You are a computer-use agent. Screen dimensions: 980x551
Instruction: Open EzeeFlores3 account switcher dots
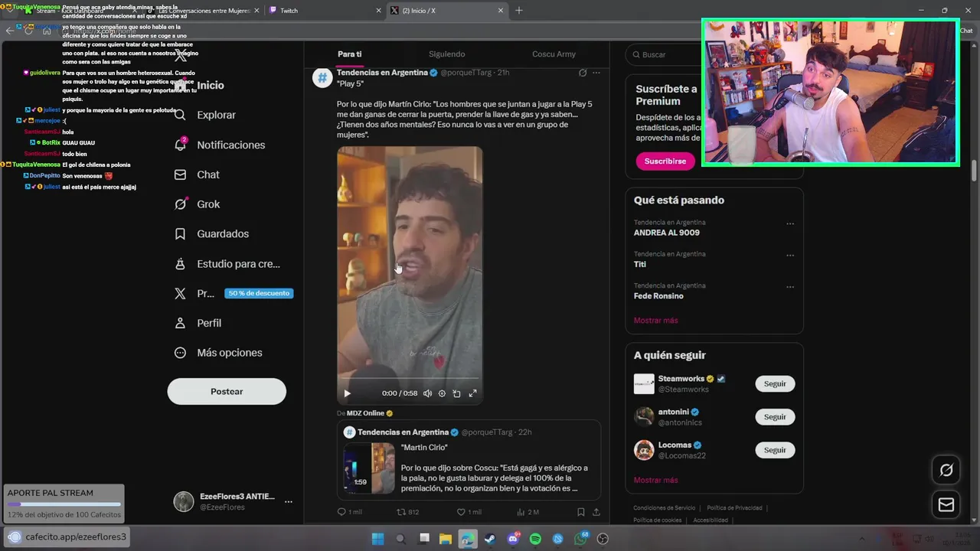coord(288,502)
